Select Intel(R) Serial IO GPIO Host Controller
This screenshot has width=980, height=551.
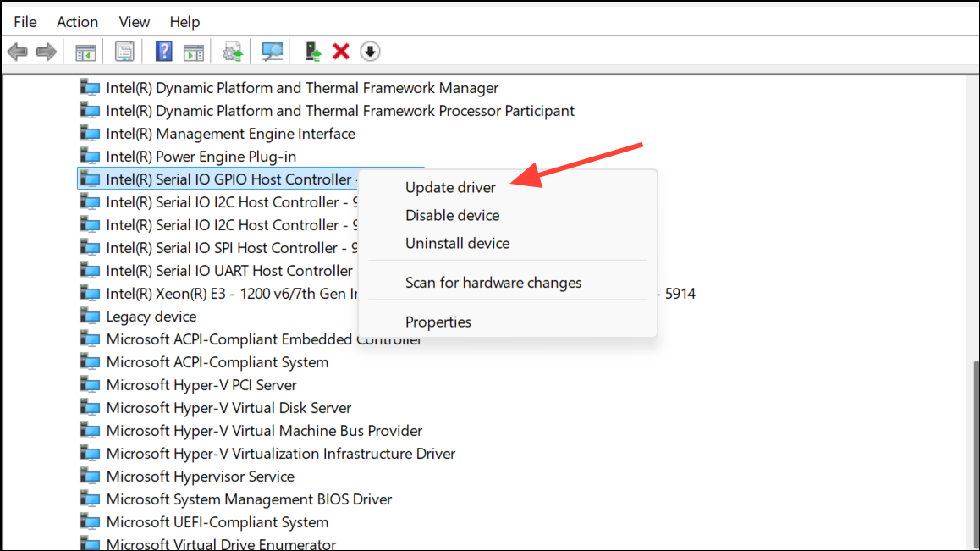click(228, 179)
